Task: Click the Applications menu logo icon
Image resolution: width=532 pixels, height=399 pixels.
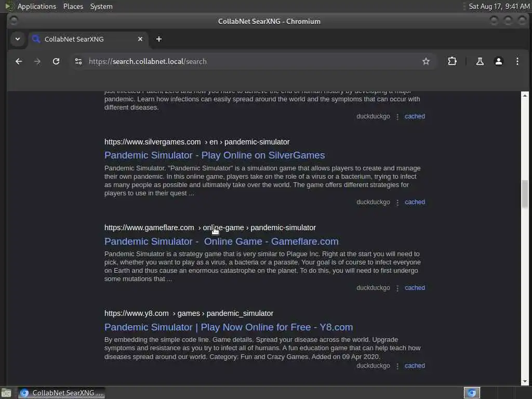Action: [9, 6]
